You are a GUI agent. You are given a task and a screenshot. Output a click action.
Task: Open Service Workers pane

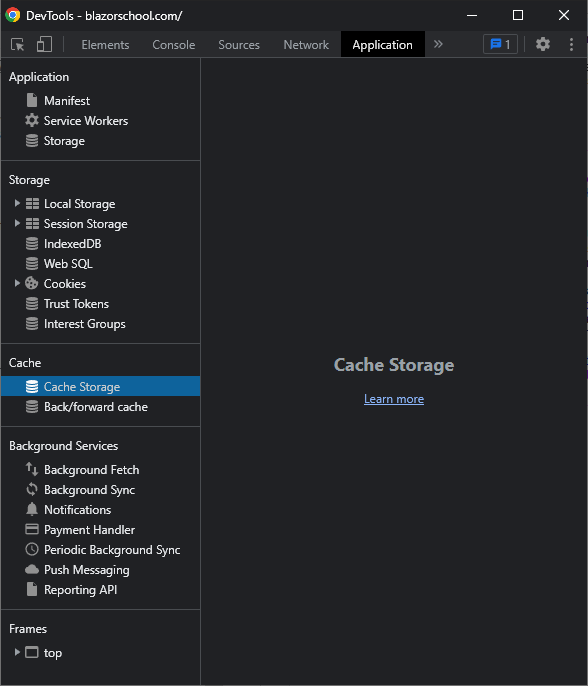click(x=86, y=121)
